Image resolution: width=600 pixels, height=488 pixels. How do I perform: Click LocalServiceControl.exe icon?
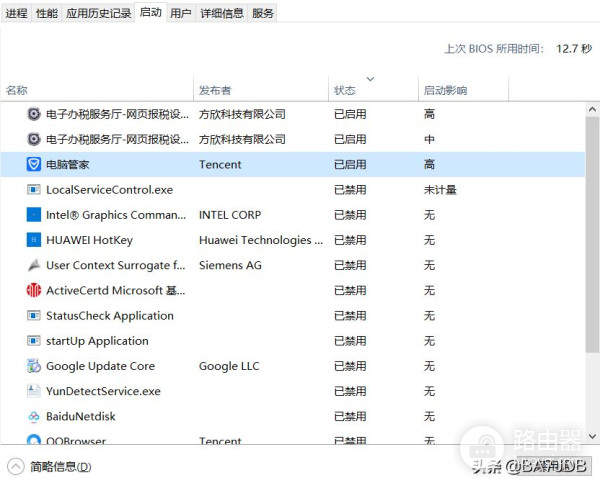[34, 189]
